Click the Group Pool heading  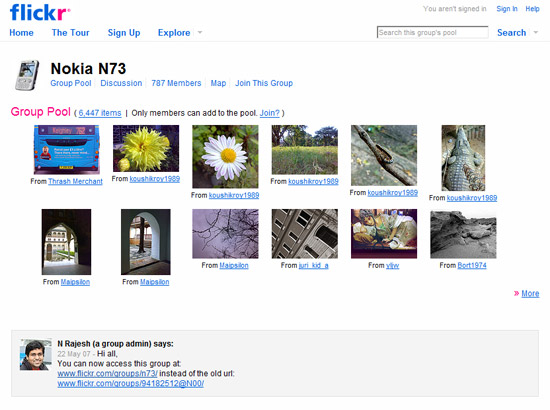pyautogui.click(x=41, y=112)
